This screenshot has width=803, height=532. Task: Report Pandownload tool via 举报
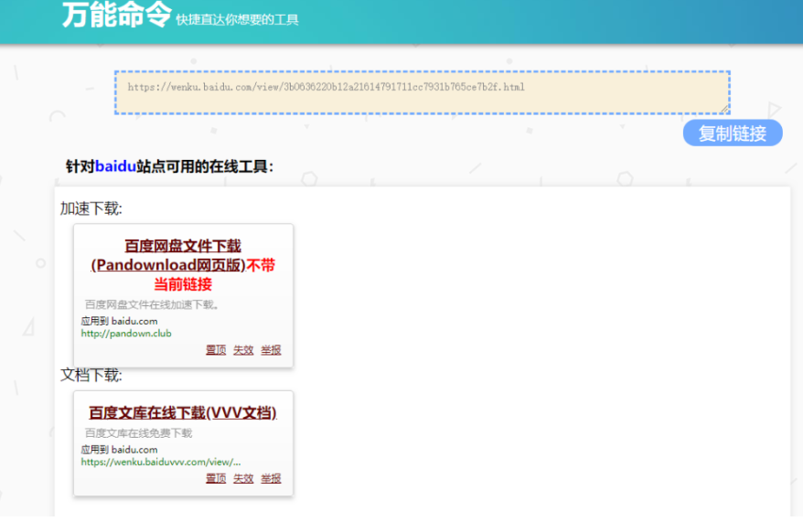(271, 350)
